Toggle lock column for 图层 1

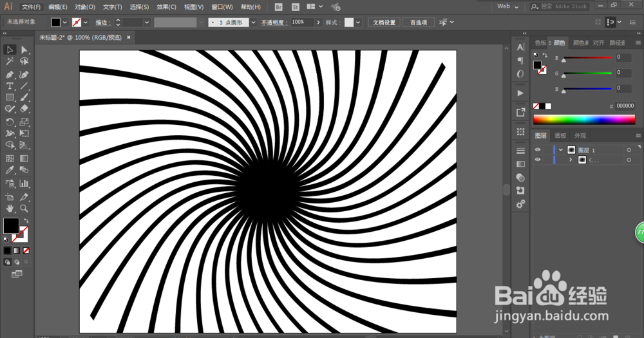547,150
